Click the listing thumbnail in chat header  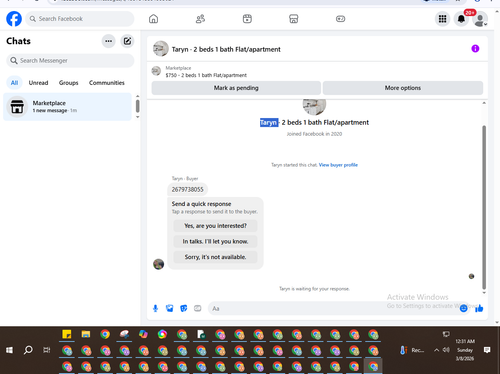click(161, 49)
